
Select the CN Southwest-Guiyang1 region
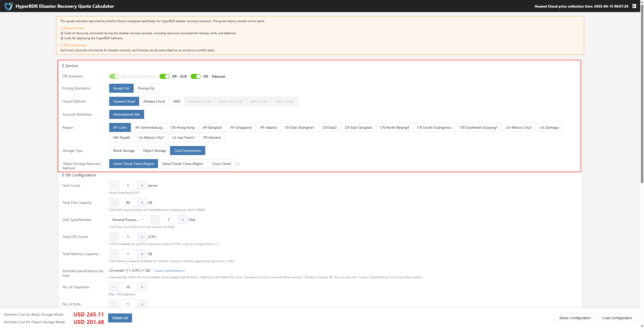click(479, 127)
